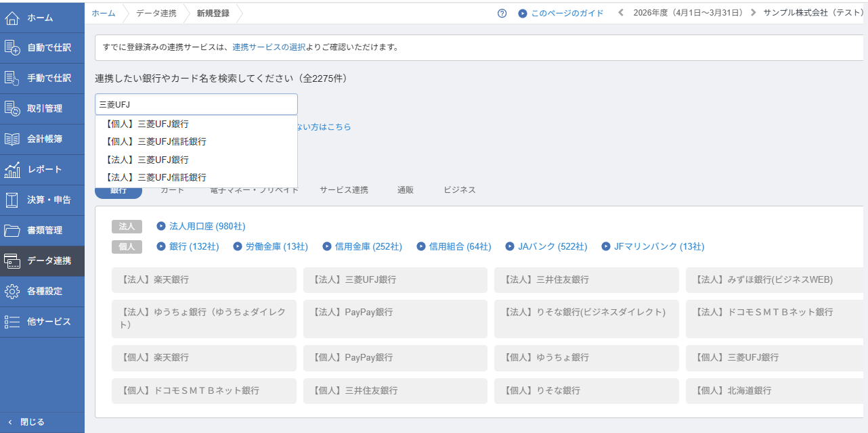868x433 pixels.
Task: Click the 自動で仕訳 sidebar icon
Action: pyautogui.click(x=12, y=48)
